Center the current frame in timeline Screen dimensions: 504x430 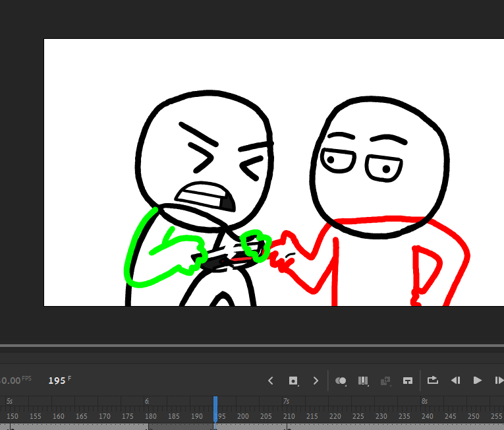(x=408, y=381)
